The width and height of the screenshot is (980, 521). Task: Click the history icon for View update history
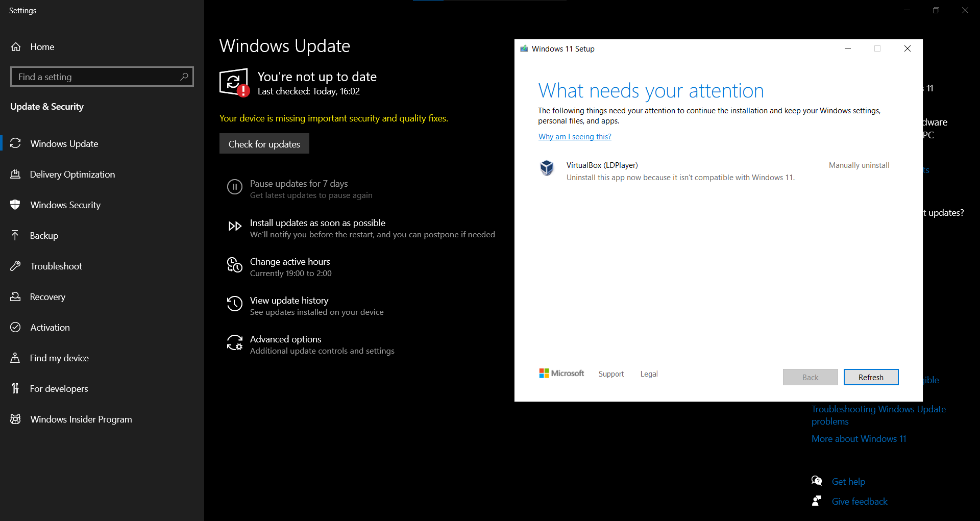[x=234, y=304]
